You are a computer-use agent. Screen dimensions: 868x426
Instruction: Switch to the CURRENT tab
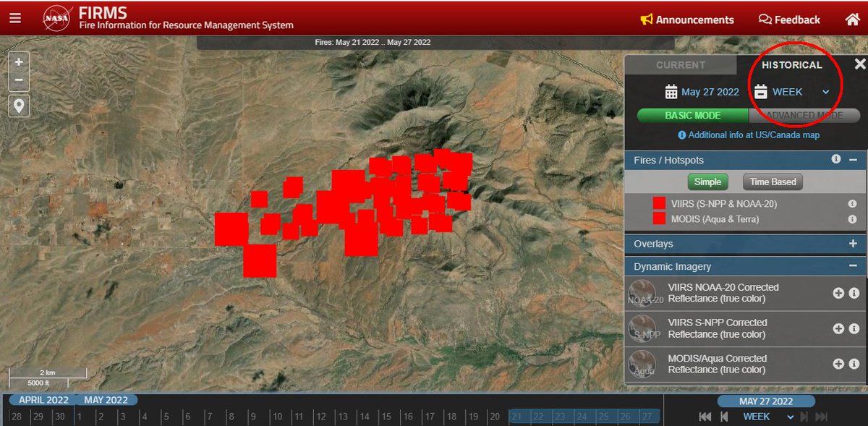coord(680,65)
